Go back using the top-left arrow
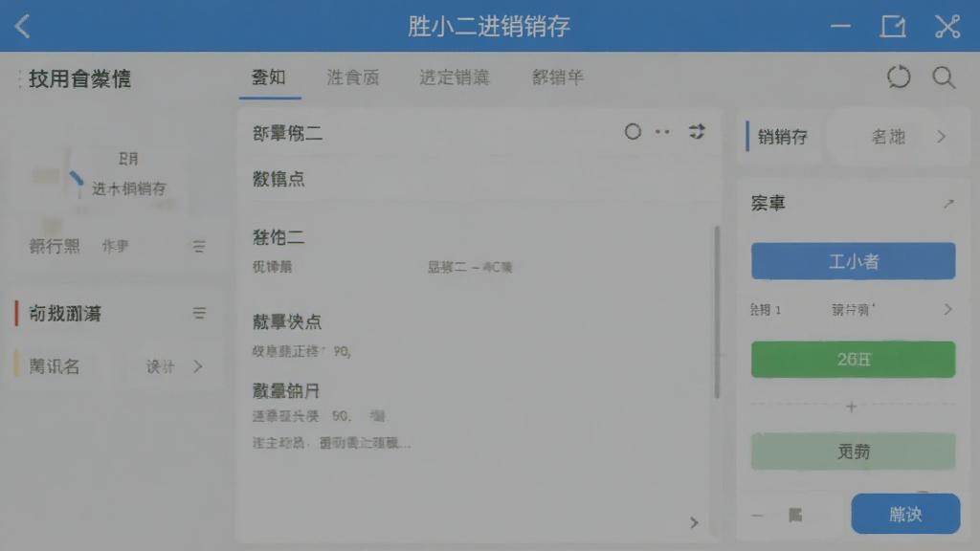This screenshot has height=551, width=980. (x=23, y=26)
